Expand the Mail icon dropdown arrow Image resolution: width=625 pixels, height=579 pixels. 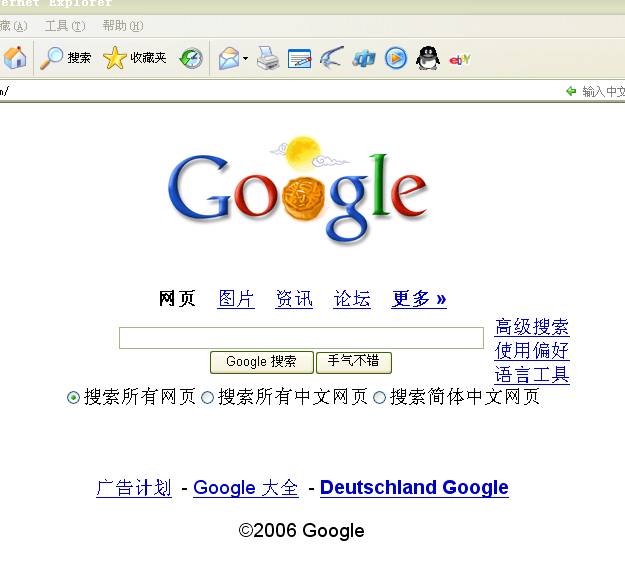pyautogui.click(x=246, y=59)
